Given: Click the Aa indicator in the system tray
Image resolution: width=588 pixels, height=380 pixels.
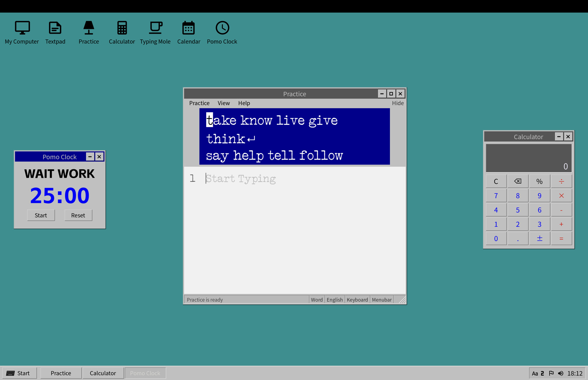Looking at the screenshot, I should pos(535,373).
